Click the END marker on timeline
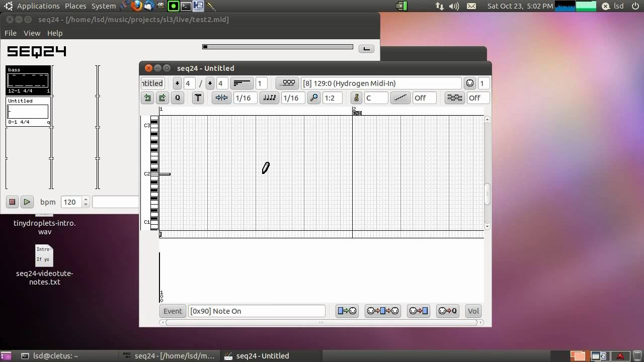Screen dimensions: 644x362 tap(357, 114)
